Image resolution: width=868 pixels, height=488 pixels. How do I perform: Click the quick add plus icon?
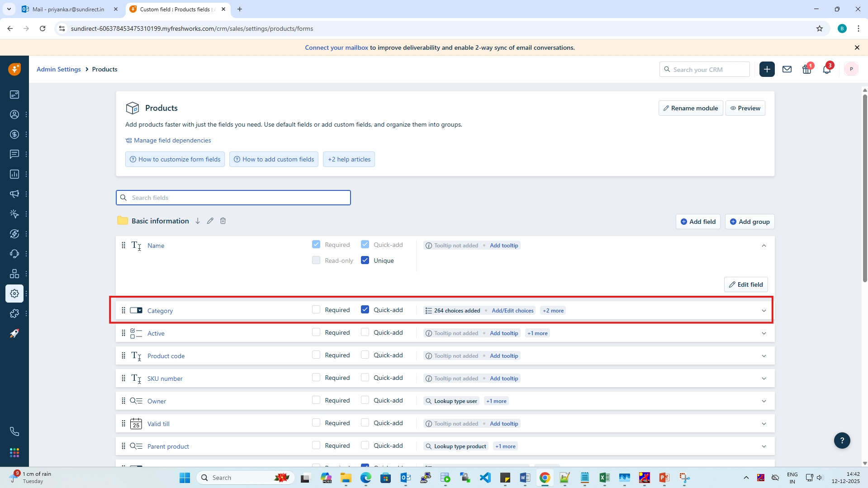point(767,69)
